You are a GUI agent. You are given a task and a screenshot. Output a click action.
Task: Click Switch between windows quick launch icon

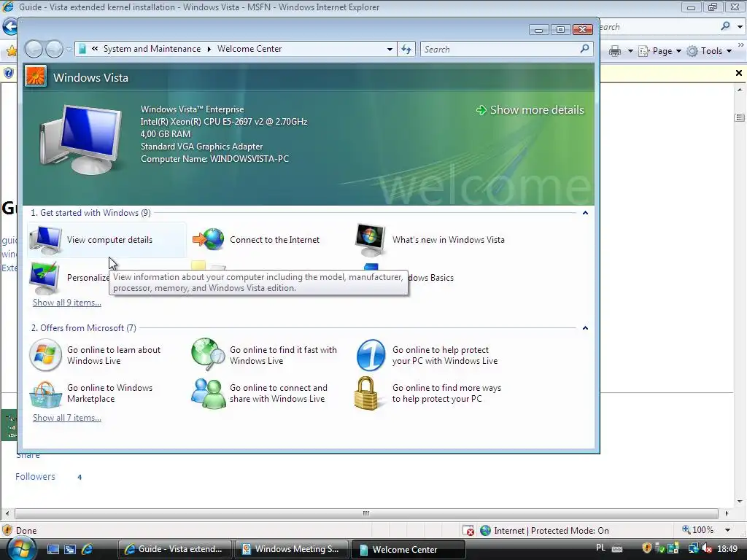(70, 549)
